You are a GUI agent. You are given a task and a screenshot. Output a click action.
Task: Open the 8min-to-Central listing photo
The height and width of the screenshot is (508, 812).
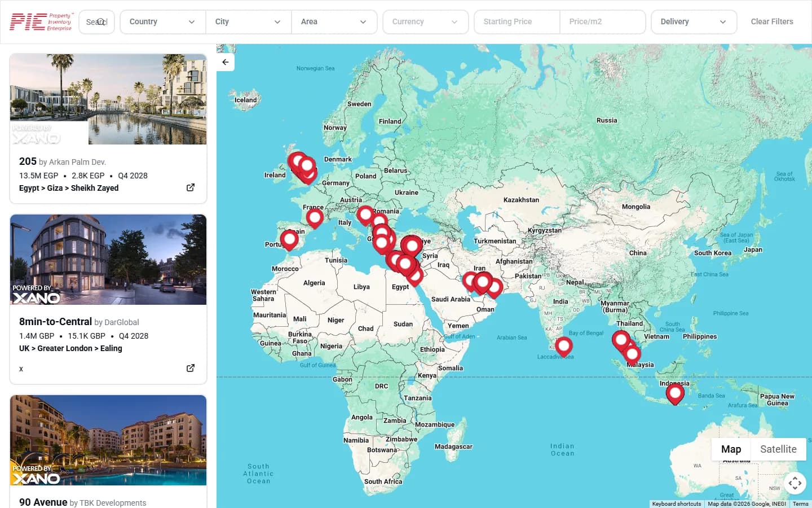coord(108,260)
